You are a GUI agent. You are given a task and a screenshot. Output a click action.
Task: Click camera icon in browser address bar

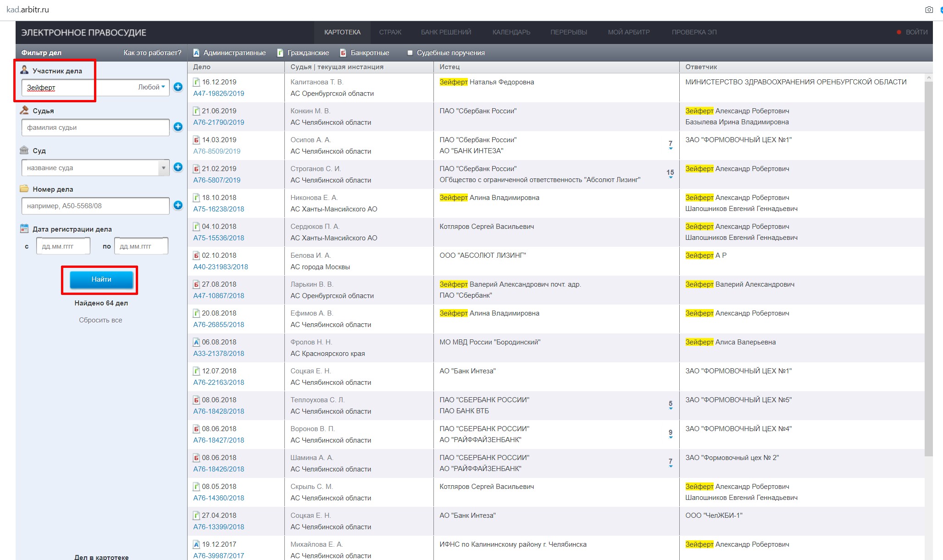click(929, 10)
